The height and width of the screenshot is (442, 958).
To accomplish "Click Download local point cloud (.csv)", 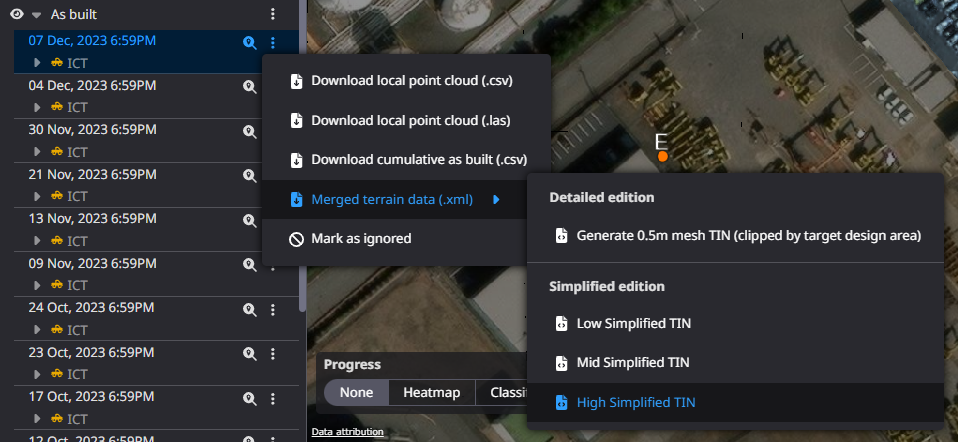I will pyautogui.click(x=406, y=81).
